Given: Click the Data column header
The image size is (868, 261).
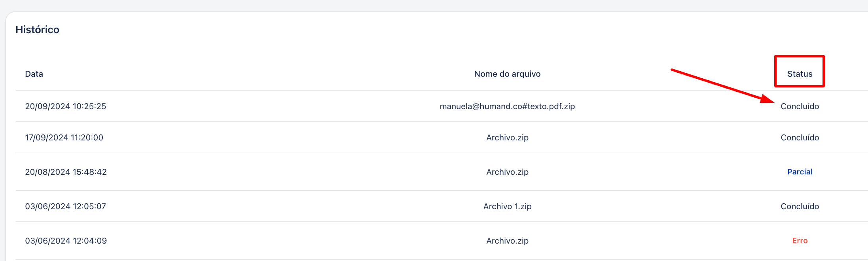Looking at the screenshot, I should [x=34, y=74].
